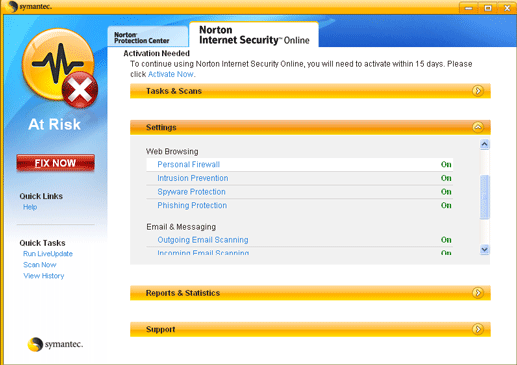Expand the Support section arrow
Viewport: 517px width, 365px height.
[478, 329]
